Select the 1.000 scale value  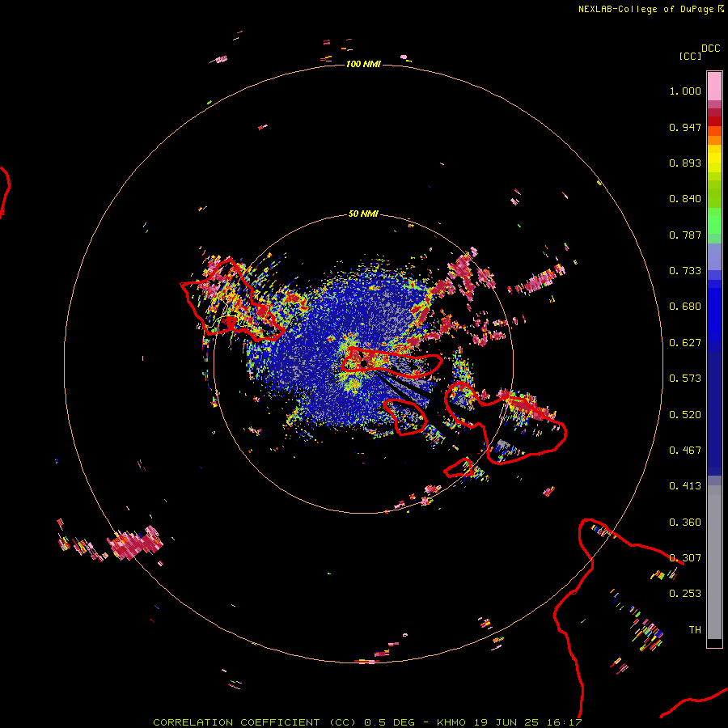click(685, 91)
